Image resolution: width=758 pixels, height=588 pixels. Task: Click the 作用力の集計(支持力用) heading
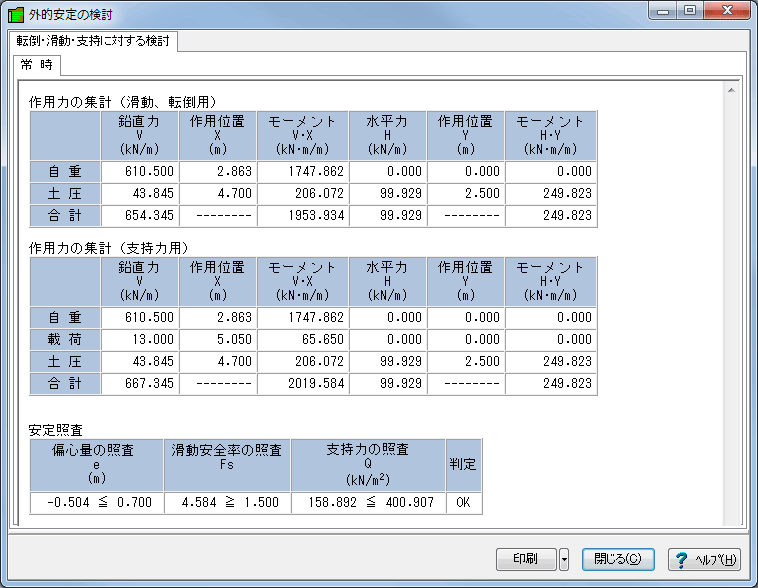point(108,248)
